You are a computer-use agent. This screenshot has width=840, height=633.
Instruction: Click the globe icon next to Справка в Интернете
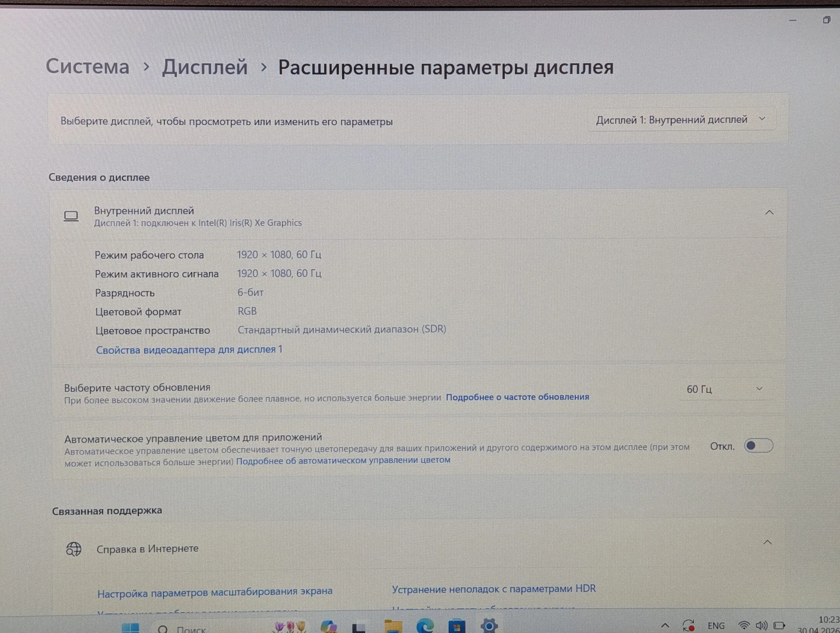tap(74, 549)
